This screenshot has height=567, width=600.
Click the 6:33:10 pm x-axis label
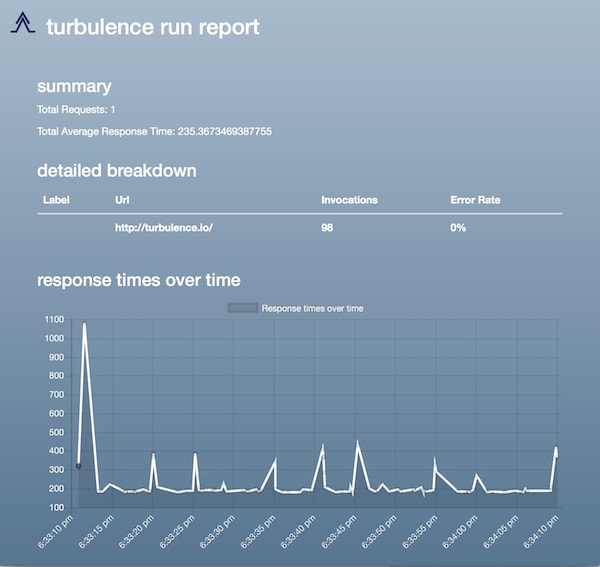55,532
